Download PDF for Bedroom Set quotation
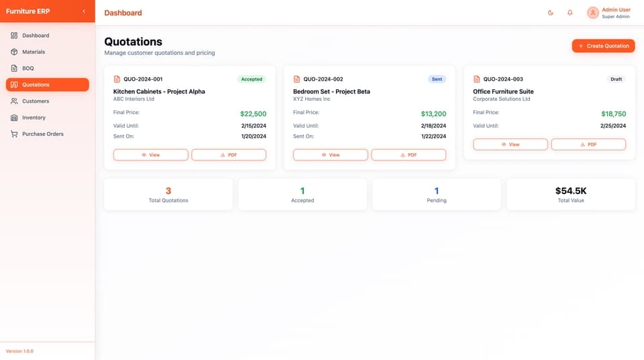 coord(409,155)
